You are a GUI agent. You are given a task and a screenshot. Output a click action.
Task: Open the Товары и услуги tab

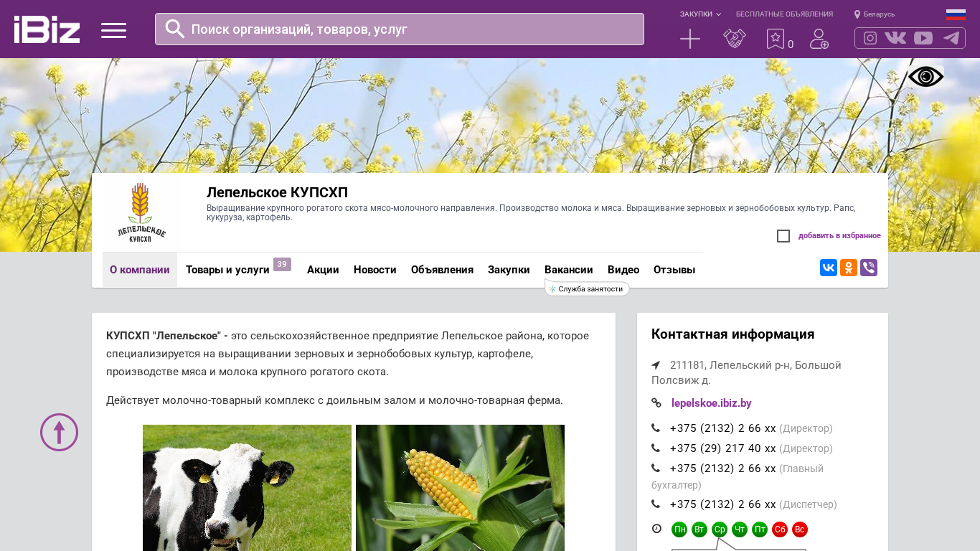pyautogui.click(x=227, y=270)
